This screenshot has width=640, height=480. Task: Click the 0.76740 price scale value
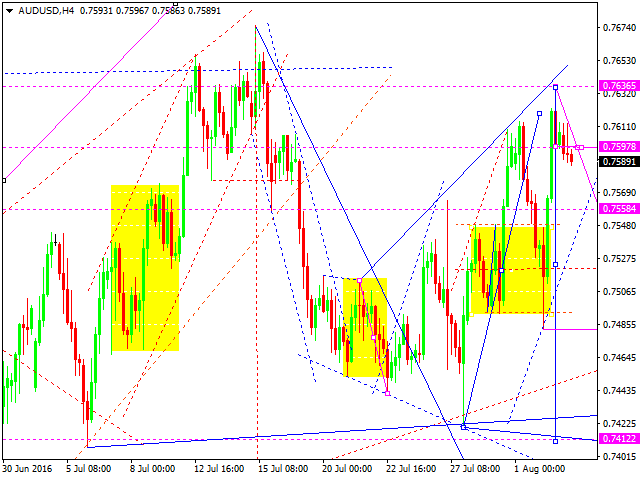point(619,27)
